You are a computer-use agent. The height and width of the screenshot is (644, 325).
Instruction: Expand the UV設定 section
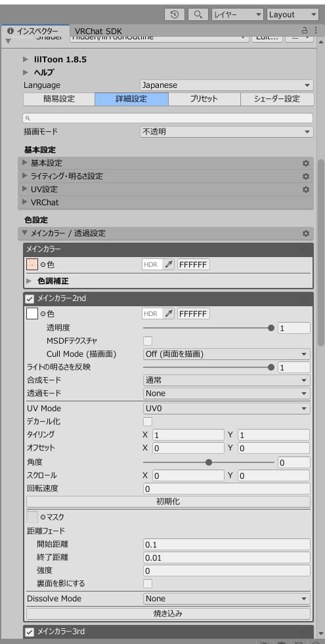coord(166,190)
